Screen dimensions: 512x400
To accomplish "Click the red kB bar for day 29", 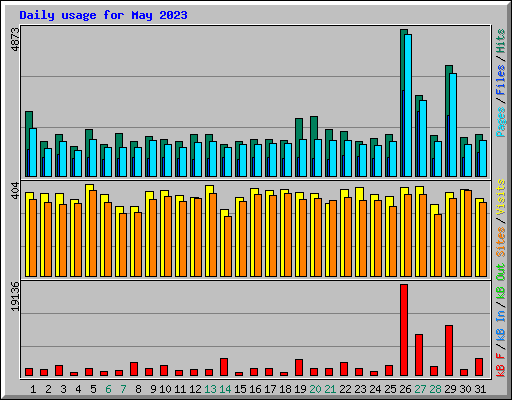I will pos(449,351).
